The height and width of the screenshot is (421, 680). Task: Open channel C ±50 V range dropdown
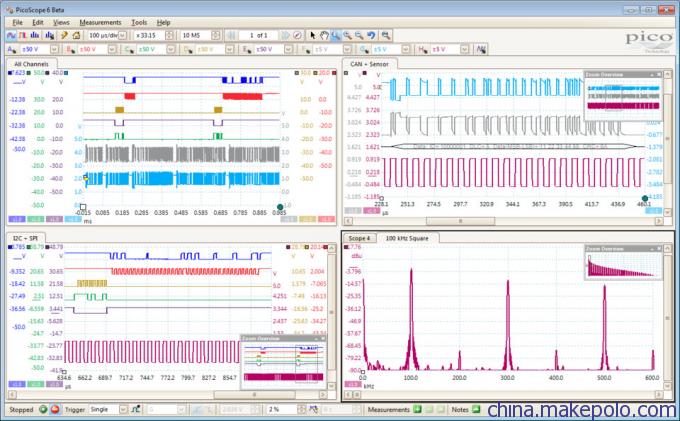170,49
